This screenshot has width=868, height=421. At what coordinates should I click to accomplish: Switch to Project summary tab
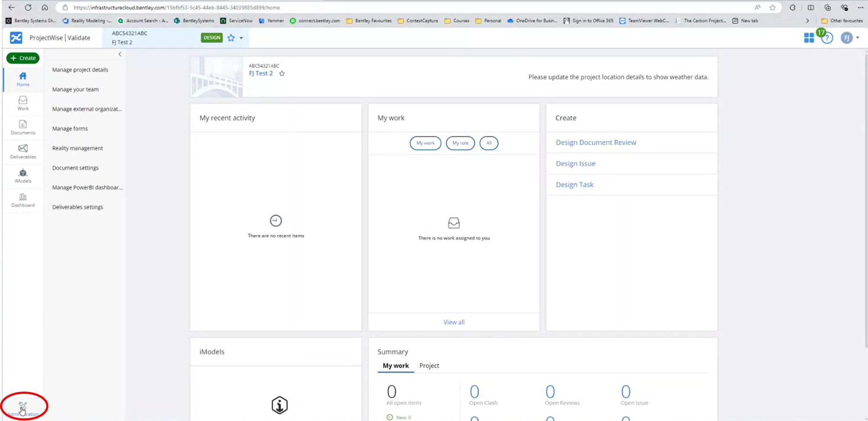[x=429, y=366]
